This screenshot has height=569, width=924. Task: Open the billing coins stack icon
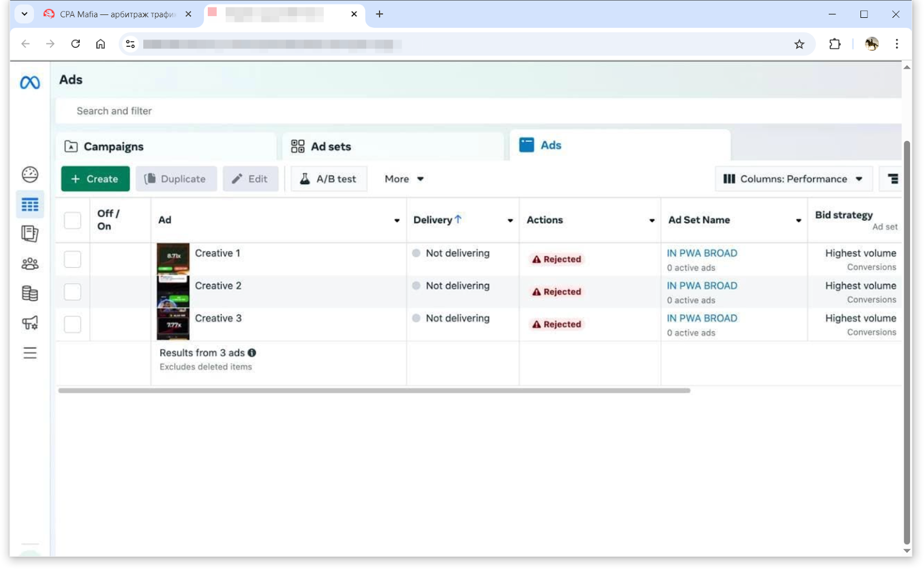click(x=30, y=293)
